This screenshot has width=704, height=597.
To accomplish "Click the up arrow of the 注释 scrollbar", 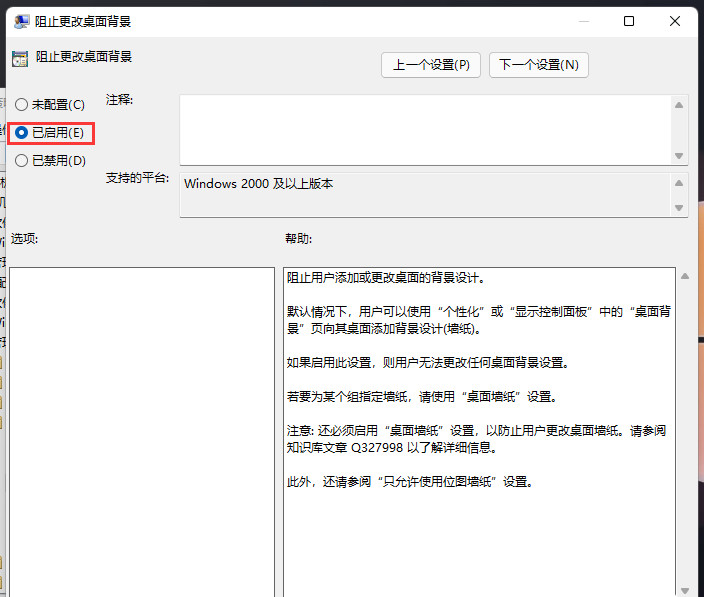I will (680, 105).
